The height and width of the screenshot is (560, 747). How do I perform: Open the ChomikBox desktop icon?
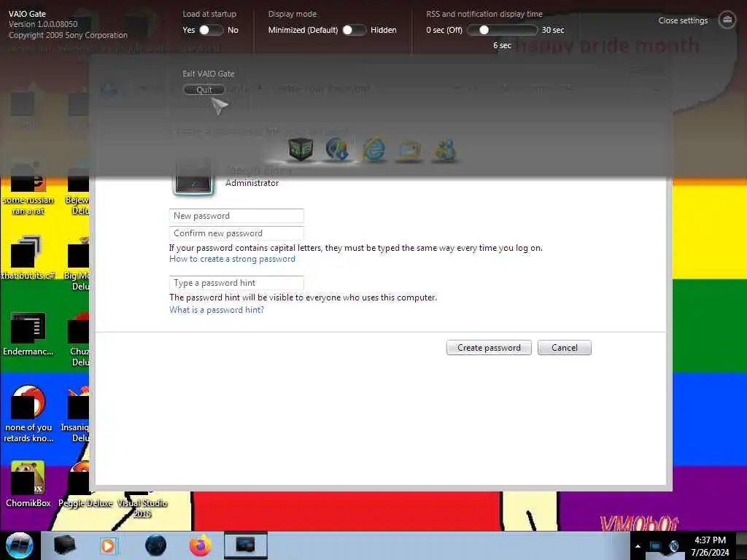[x=28, y=484]
